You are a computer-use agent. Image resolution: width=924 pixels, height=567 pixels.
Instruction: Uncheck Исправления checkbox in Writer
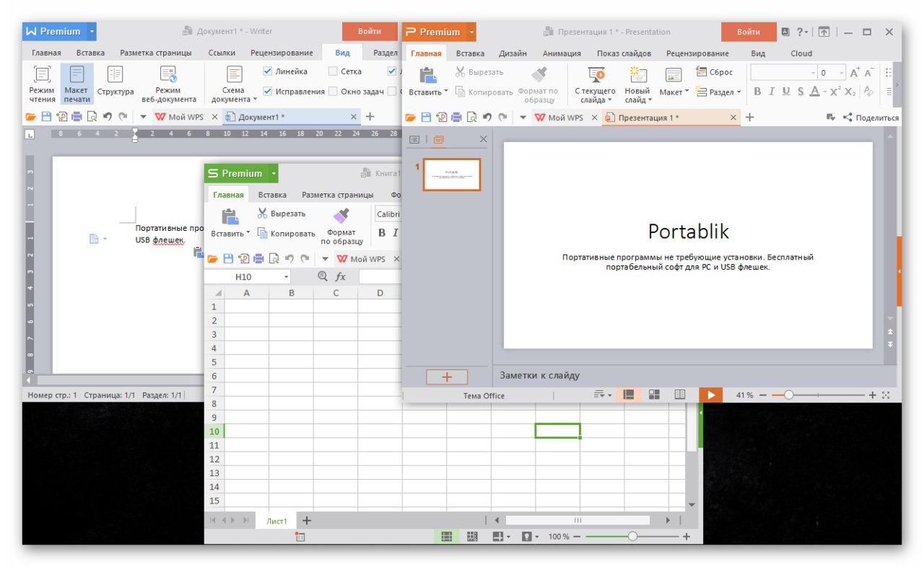267,92
